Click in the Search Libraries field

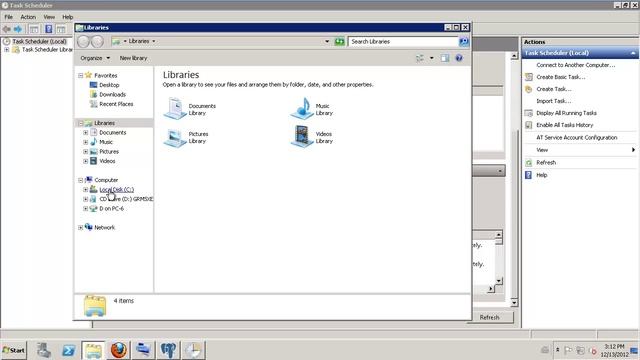[x=403, y=42]
